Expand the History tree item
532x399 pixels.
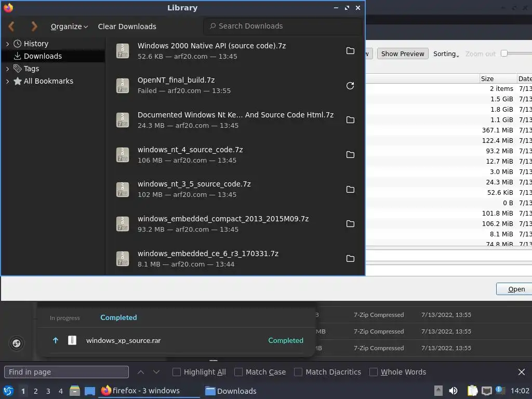coord(7,44)
